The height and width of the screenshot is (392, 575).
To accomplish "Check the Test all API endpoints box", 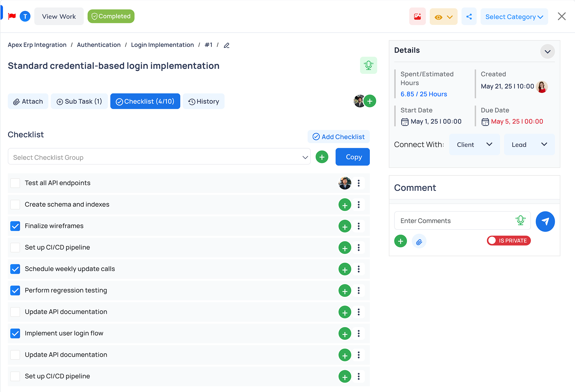I will 15,183.
